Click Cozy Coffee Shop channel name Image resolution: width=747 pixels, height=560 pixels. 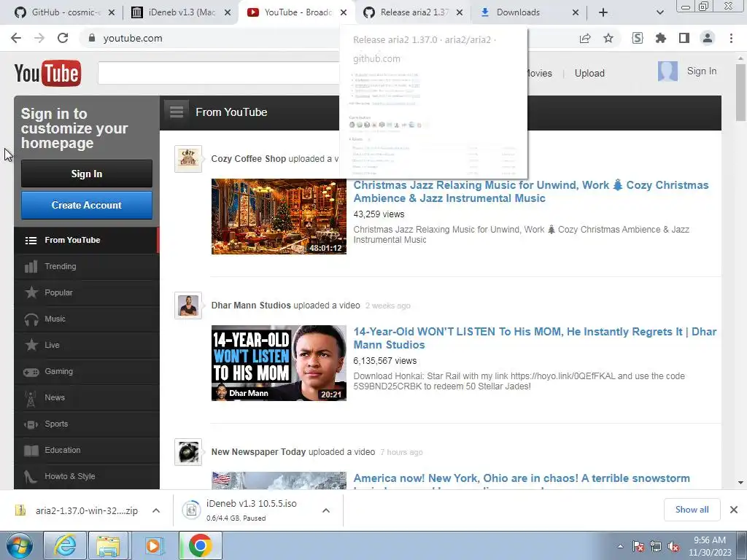click(248, 158)
